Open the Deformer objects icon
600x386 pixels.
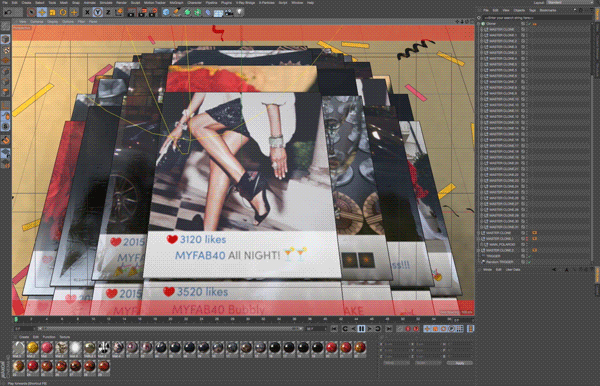(x=208, y=12)
